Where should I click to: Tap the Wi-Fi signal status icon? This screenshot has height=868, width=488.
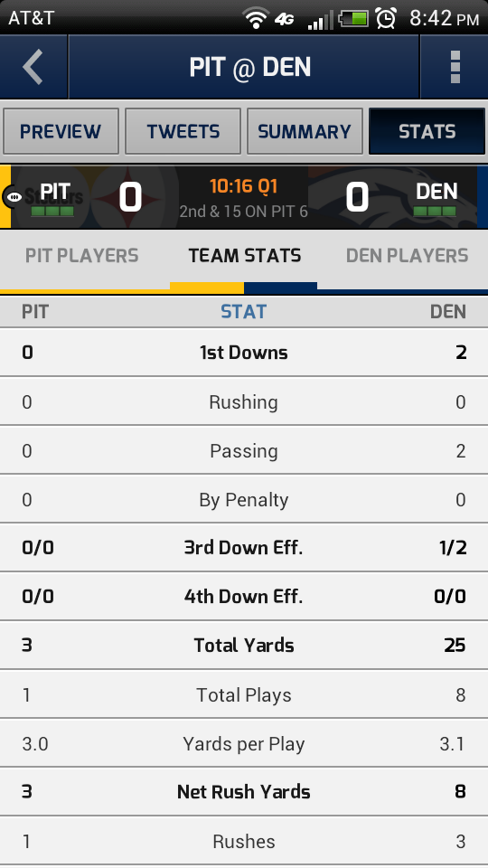255,19
